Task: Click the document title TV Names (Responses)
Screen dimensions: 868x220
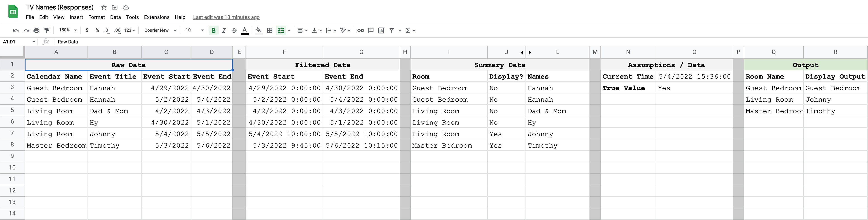Action: tap(60, 7)
